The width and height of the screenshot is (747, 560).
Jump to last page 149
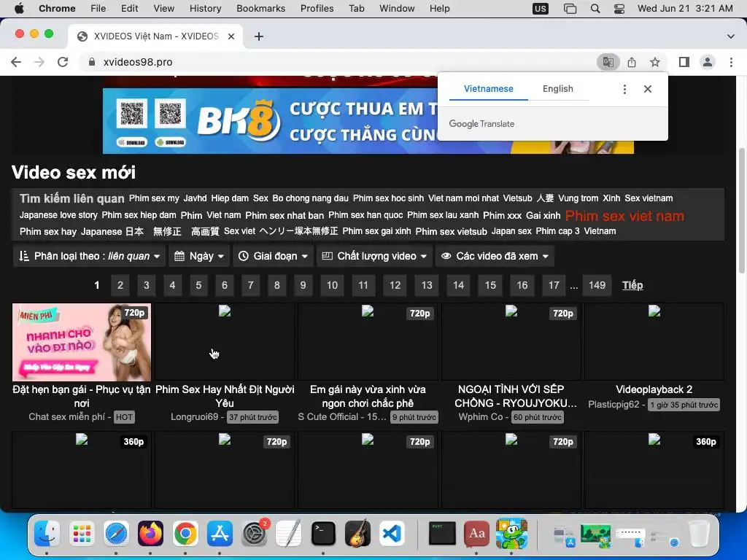pos(597,285)
